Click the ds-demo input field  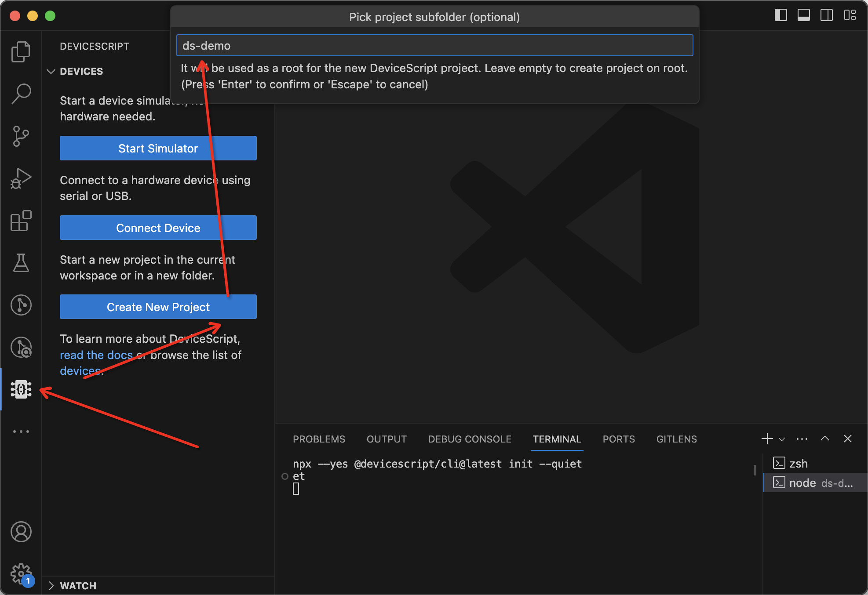(x=434, y=45)
